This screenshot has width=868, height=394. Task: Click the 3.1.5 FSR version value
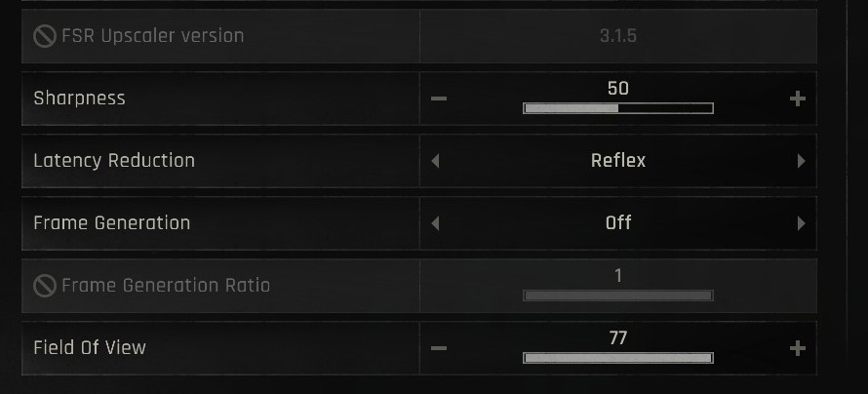618,36
